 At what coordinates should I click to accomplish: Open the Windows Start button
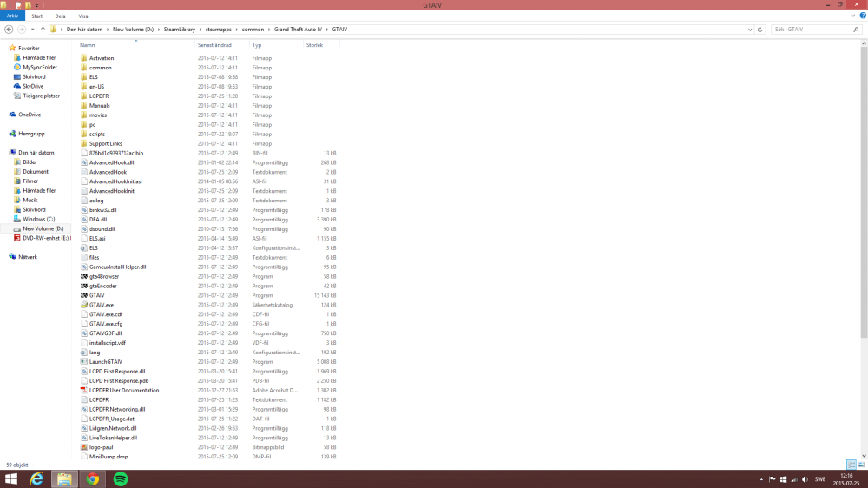point(11,479)
